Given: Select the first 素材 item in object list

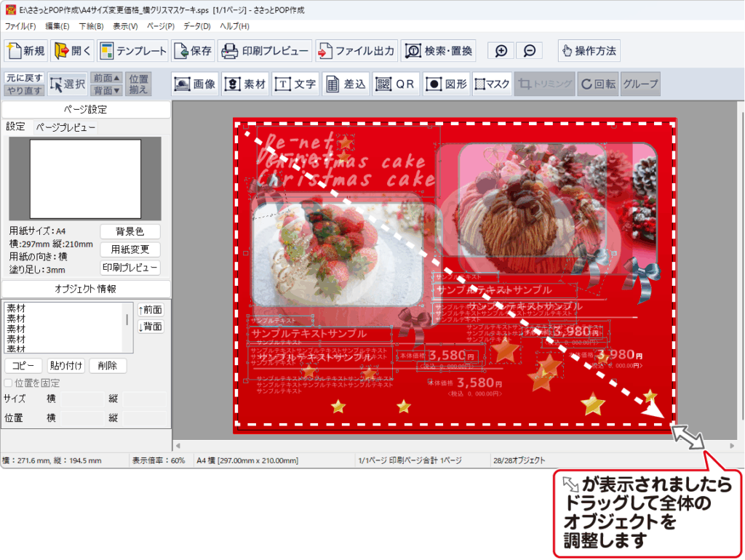Looking at the screenshot, I should click(16, 308).
